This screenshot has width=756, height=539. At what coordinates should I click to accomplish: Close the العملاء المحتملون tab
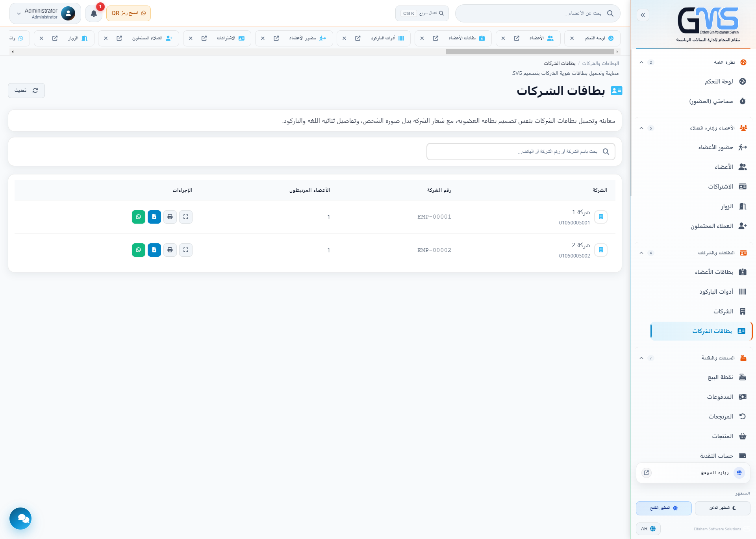point(106,38)
